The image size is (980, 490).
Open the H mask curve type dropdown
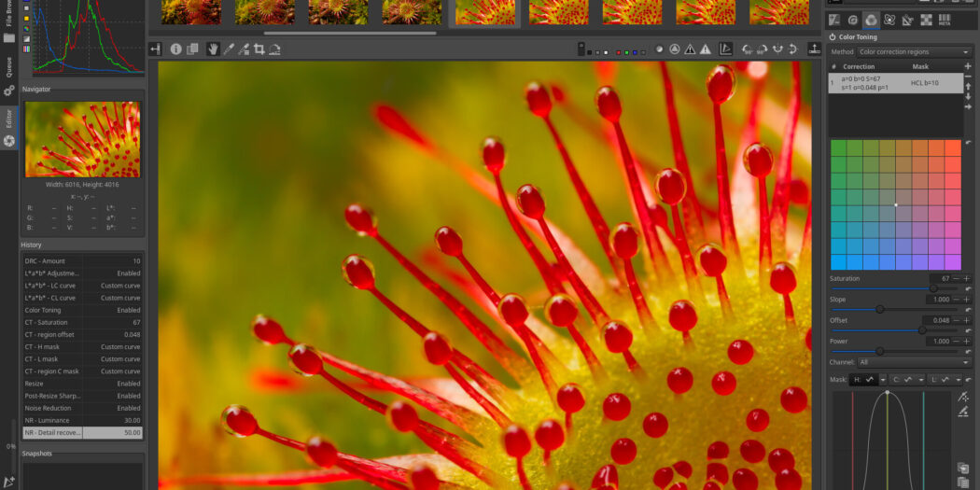tap(883, 379)
